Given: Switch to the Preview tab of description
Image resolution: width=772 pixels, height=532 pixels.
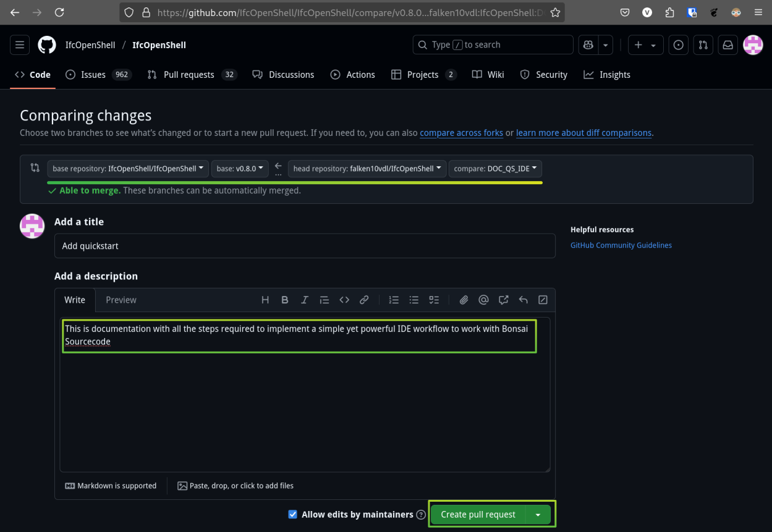Looking at the screenshot, I should click(x=121, y=300).
